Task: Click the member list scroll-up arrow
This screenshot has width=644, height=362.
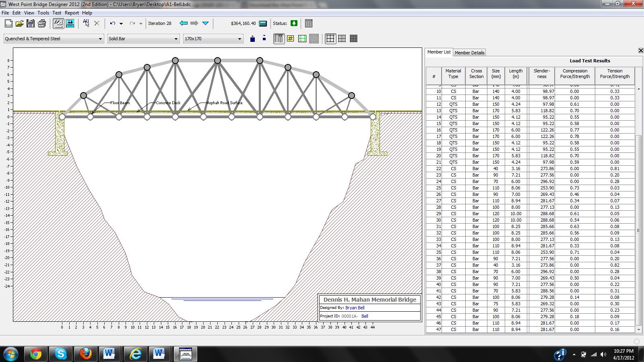Action: (638, 88)
